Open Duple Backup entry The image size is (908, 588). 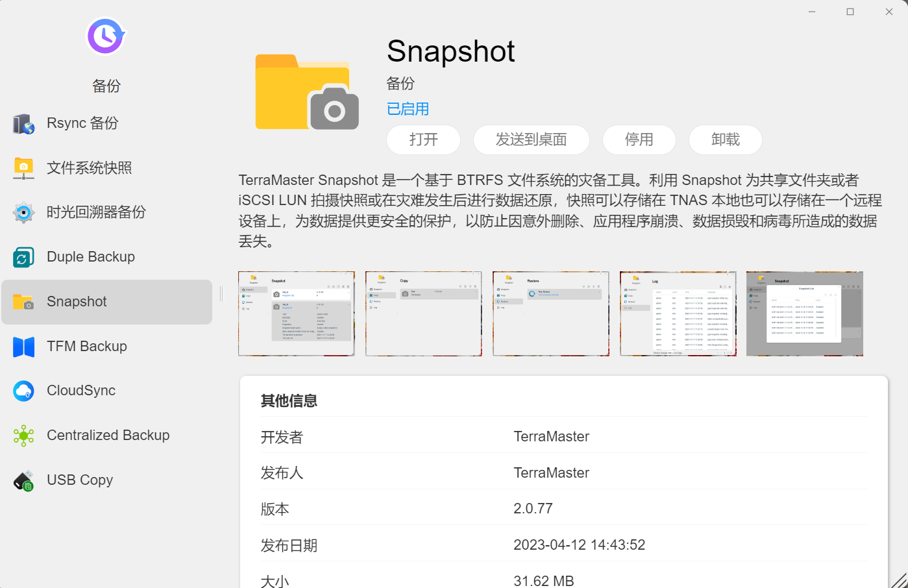107,257
